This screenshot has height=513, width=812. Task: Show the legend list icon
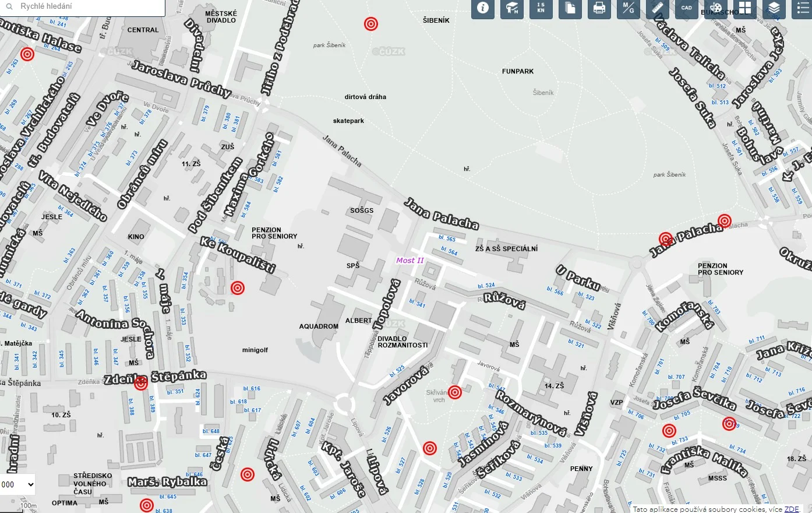pos(803,9)
